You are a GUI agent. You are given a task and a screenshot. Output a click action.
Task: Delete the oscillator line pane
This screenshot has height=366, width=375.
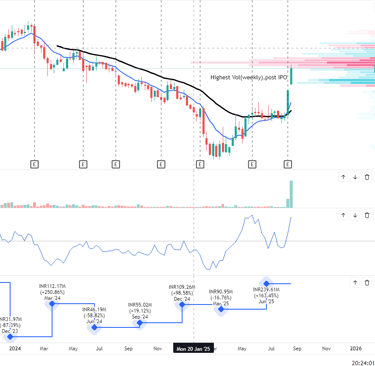click(367, 215)
